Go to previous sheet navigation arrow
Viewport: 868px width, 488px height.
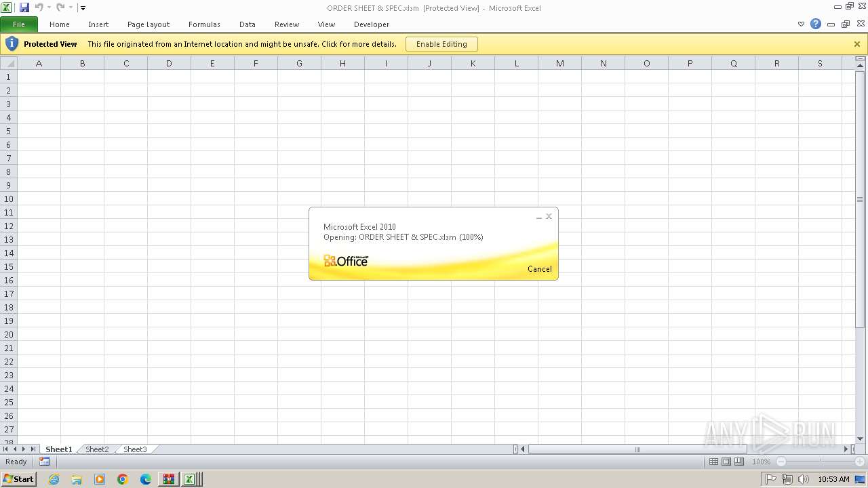pos(15,449)
